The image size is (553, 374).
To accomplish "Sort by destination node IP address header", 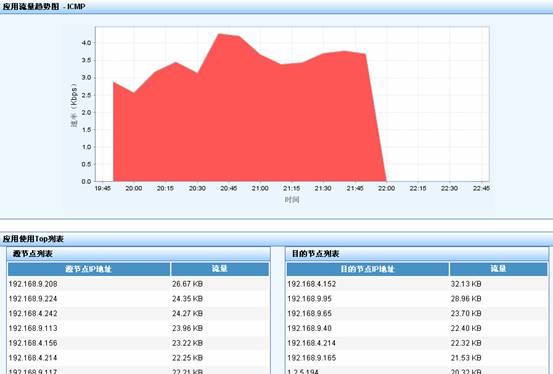I will coord(367,269).
